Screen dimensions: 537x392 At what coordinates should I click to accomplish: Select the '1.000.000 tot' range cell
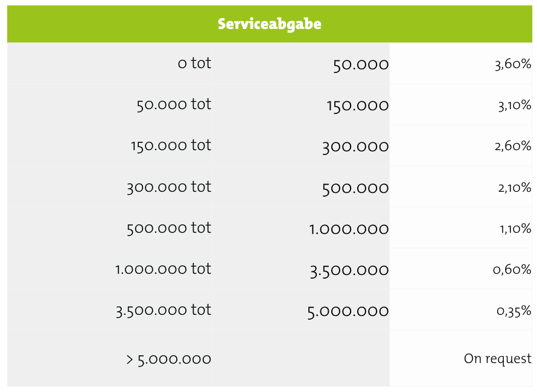(110, 269)
